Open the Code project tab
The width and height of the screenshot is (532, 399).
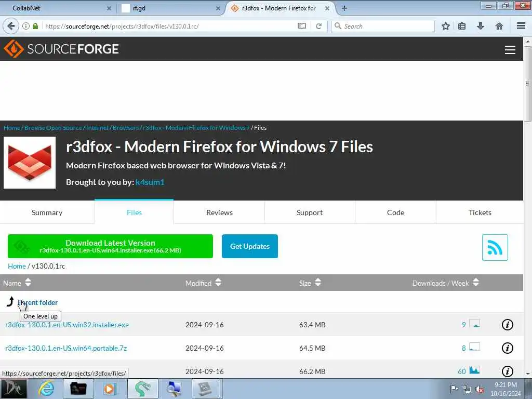pos(395,212)
